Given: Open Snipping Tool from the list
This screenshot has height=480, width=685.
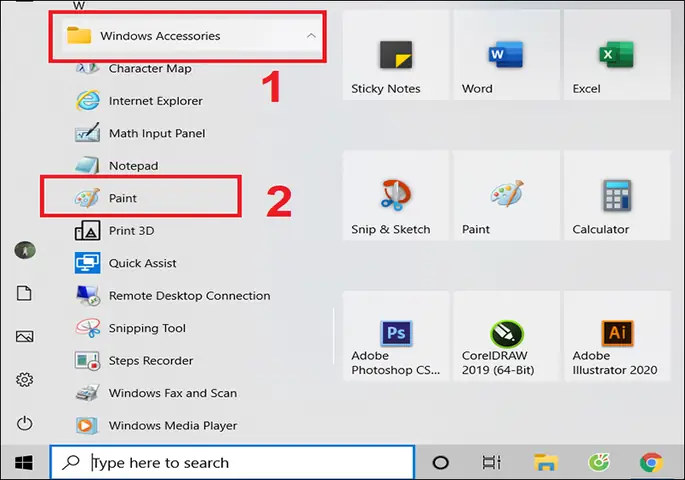Looking at the screenshot, I should 147,328.
